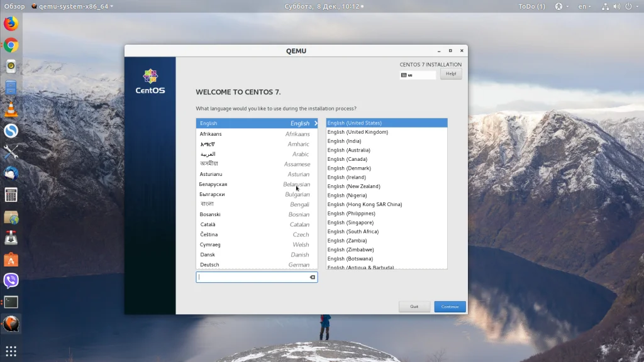
Task: Select Assamese language row
Action: pos(257,164)
